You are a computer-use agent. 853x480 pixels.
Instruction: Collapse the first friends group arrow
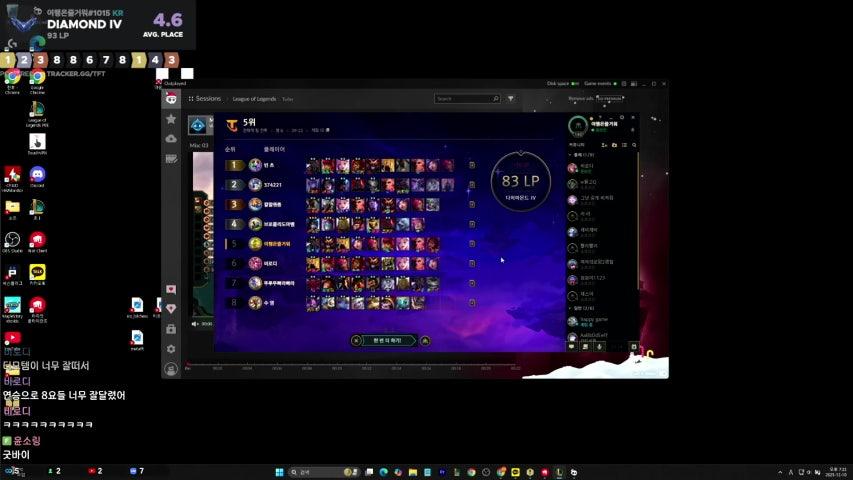point(570,155)
